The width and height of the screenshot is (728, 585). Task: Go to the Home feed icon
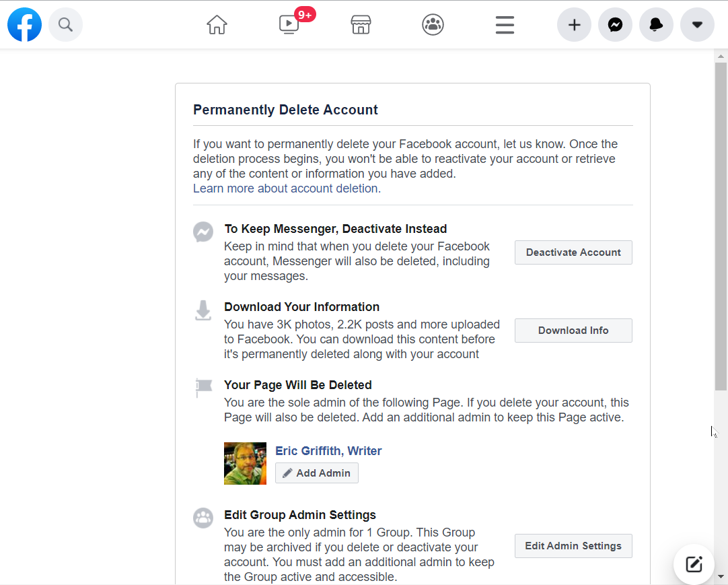pyautogui.click(x=217, y=25)
